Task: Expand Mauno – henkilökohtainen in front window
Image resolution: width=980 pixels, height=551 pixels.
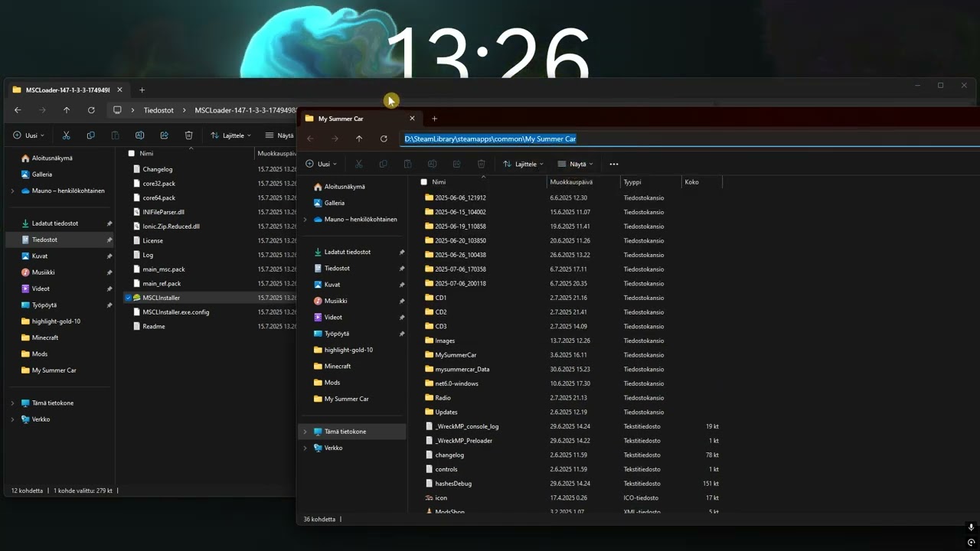Action: tap(305, 219)
